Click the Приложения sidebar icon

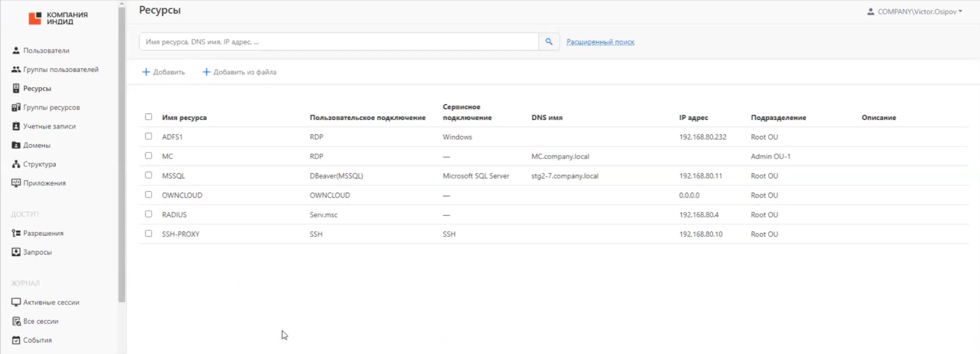pyautogui.click(x=16, y=183)
